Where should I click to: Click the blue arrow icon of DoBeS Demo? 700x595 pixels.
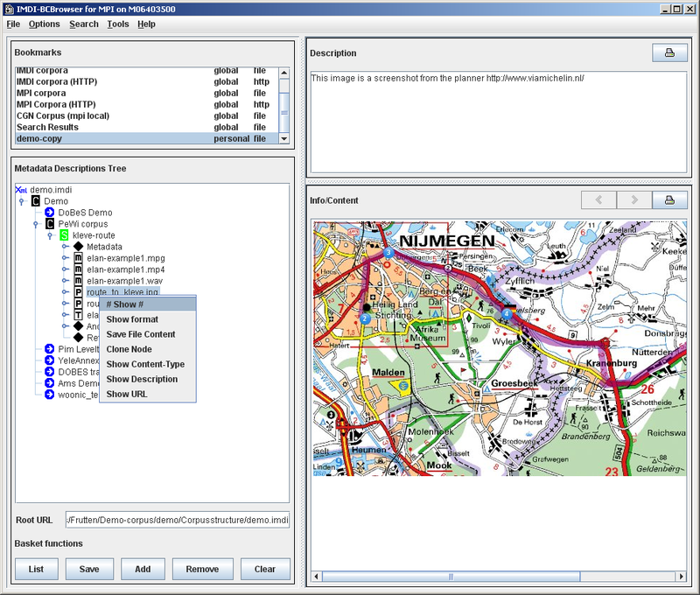[50, 213]
